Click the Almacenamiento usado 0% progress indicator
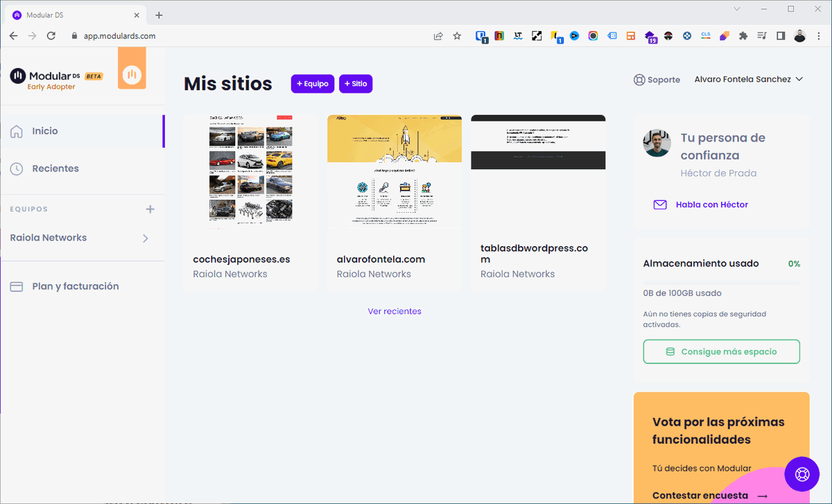This screenshot has width=832, height=504. [x=795, y=263]
